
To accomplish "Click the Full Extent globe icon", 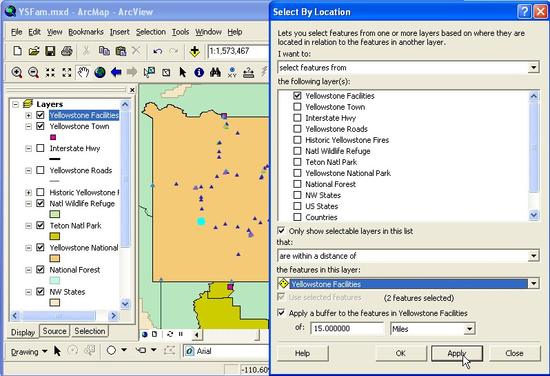I will (x=100, y=73).
